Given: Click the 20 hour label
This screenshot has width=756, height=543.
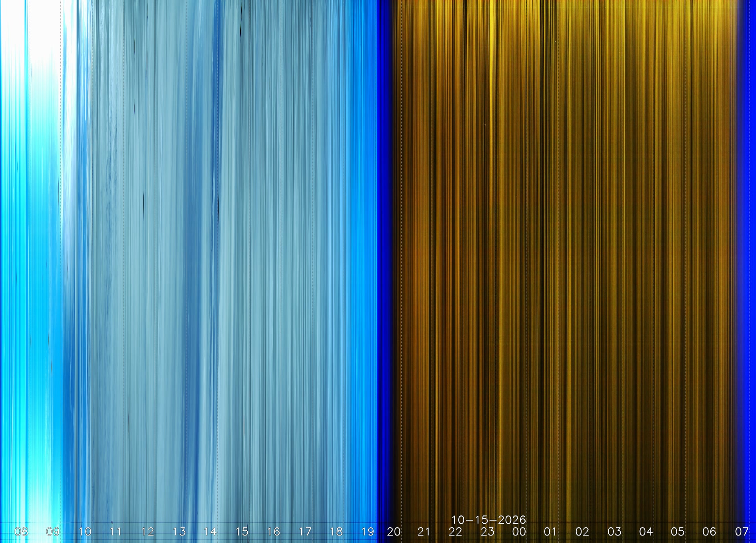Looking at the screenshot, I should point(394,532).
